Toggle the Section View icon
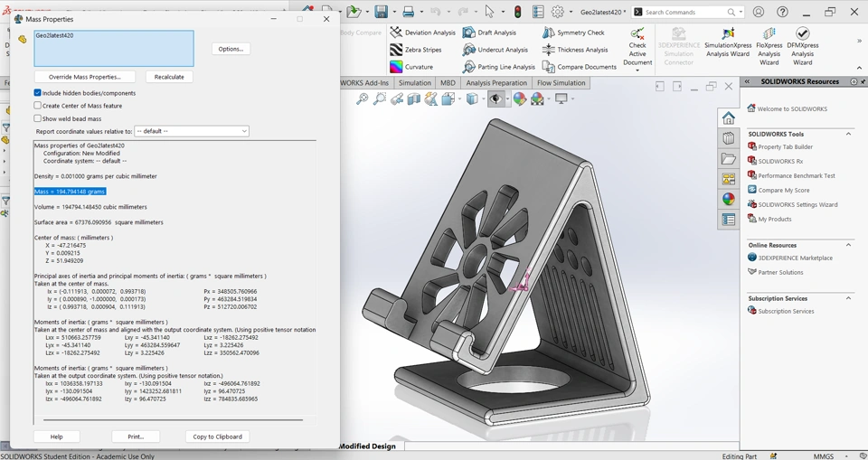 click(x=413, y=99)
